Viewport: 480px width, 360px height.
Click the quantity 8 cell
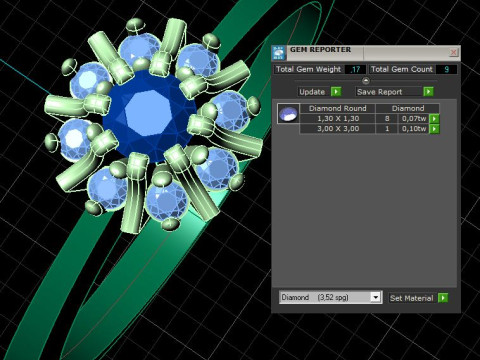pyautogui.click(x=387, y=119)
